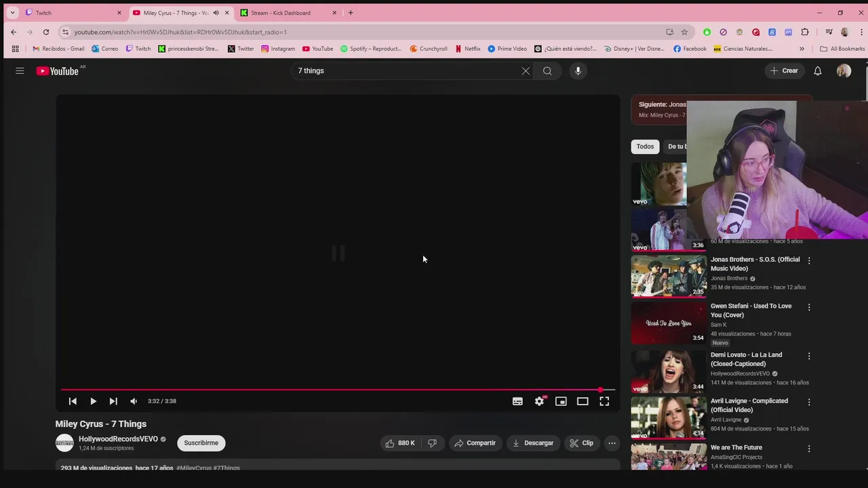Dislike the video

(432, 443)
